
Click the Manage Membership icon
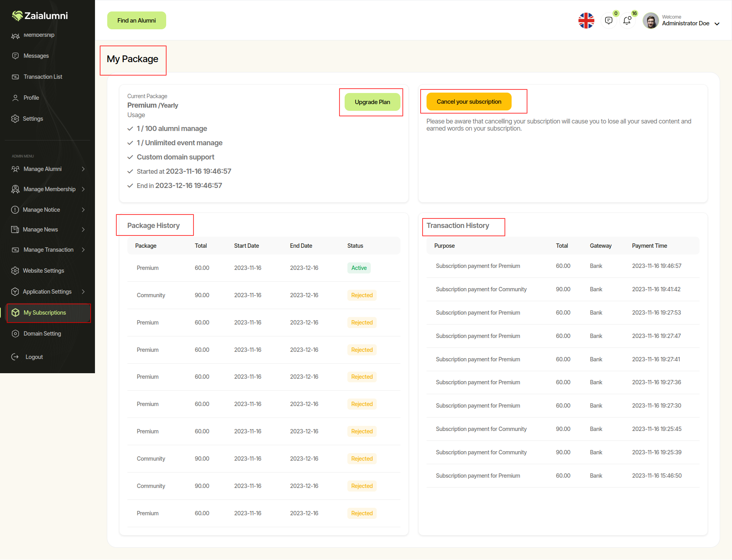click(15, 189)
